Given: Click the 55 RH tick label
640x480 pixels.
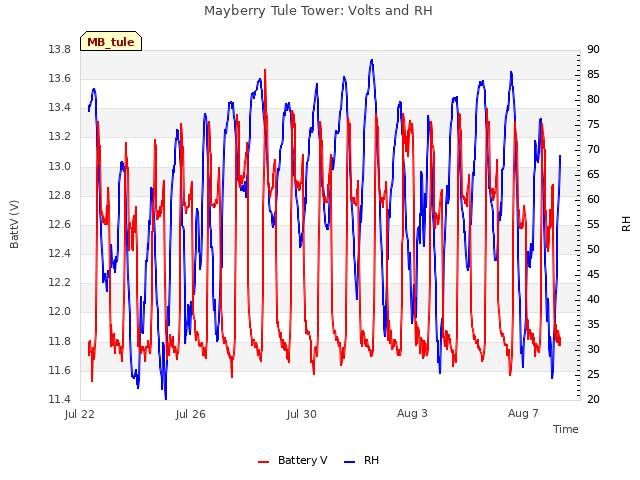Looking at the screenshot, I should (x=593, y=224).
